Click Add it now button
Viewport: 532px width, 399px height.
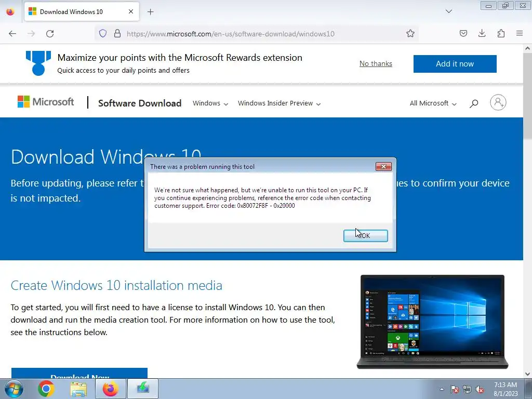click(x=455, y=64)
